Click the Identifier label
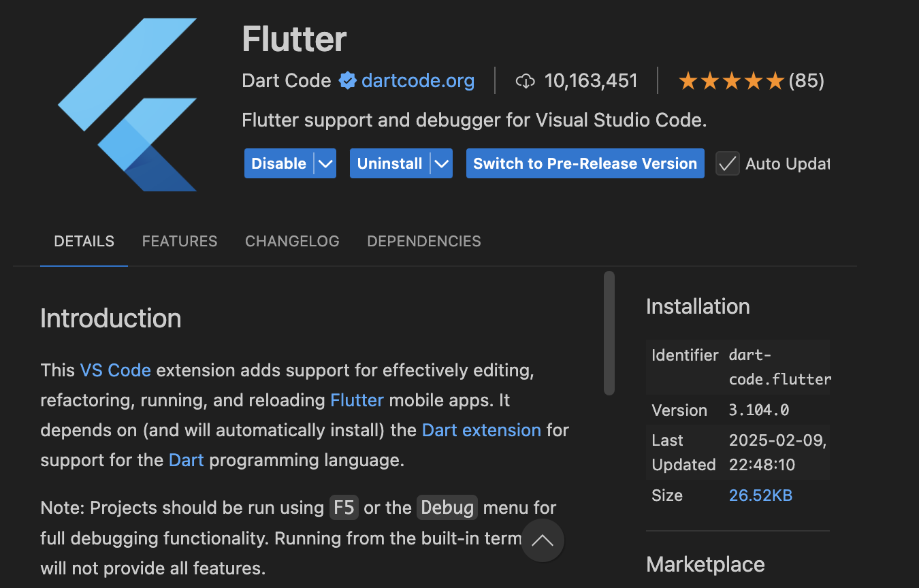919x588 pixels. (x=685, y=355)
